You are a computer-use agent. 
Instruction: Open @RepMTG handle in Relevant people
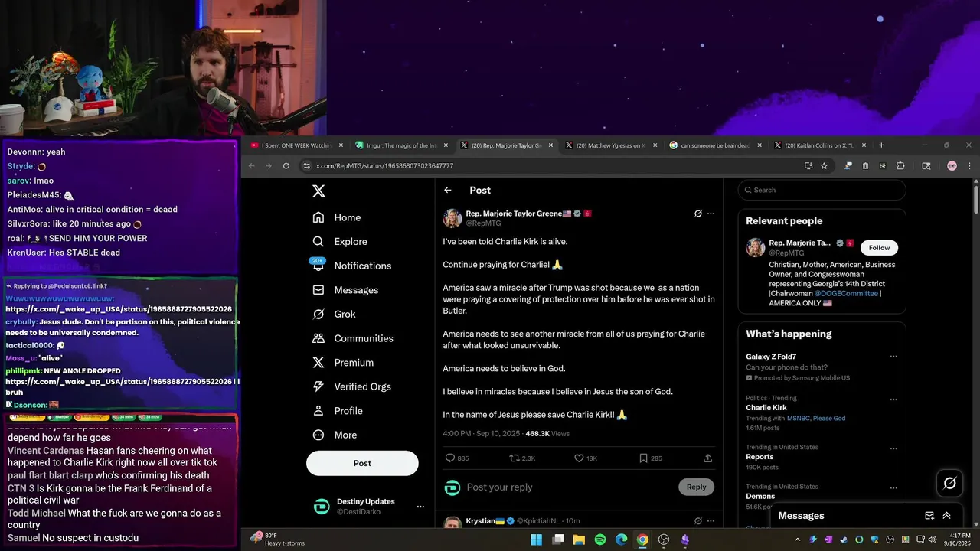[x=786, y=253]
